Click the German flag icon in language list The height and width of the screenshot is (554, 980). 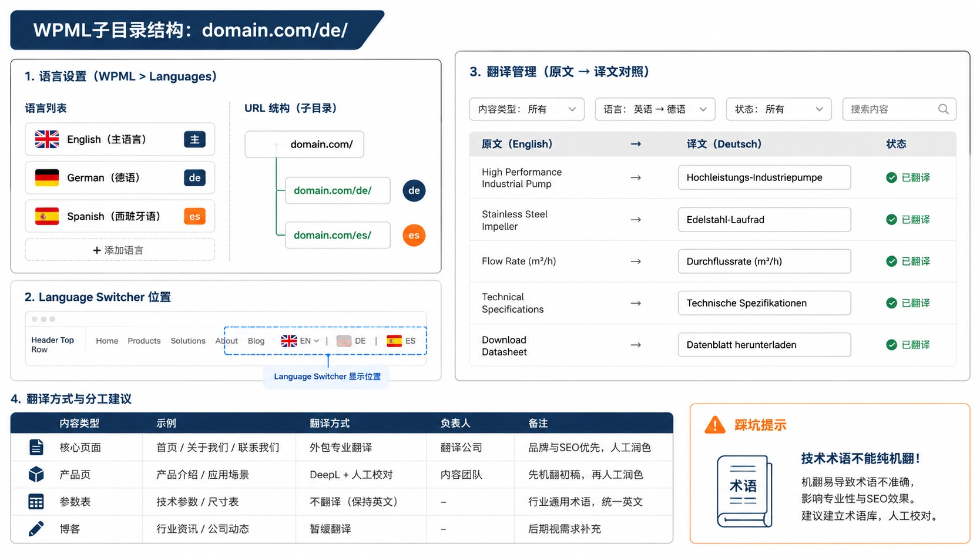47,177
